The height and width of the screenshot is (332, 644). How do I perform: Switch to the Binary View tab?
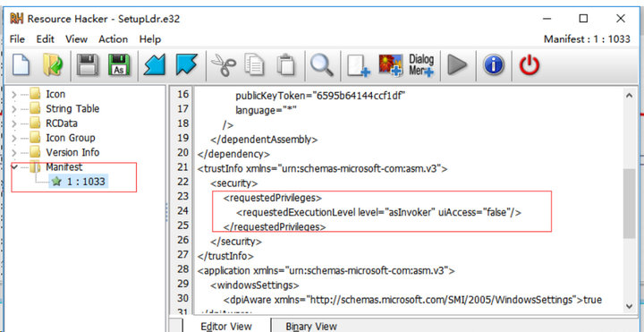tap(311, 327)
